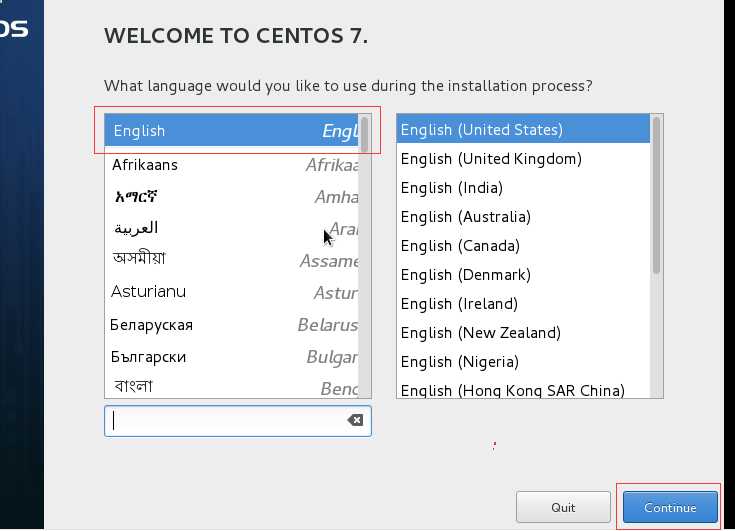The height and width of the screenshot is (531, 735).
Task: Choose English (Hong Kong SAR China) locale
Action: click(523, 389)
